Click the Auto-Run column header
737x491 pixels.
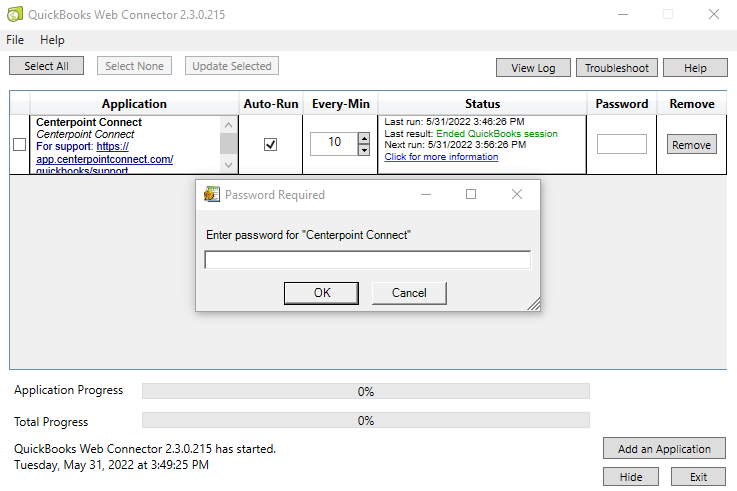tap(271, 103)
